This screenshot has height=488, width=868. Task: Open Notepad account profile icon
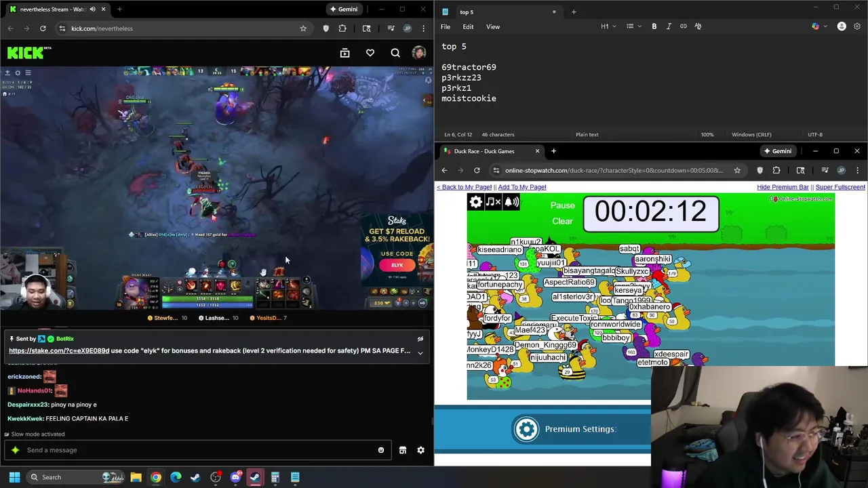coord(842,26)
